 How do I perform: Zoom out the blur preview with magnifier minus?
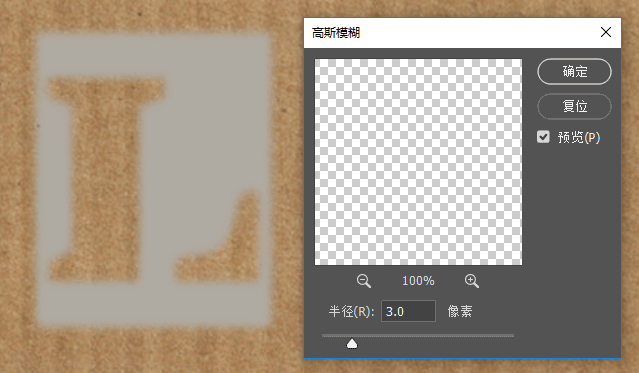364,281
